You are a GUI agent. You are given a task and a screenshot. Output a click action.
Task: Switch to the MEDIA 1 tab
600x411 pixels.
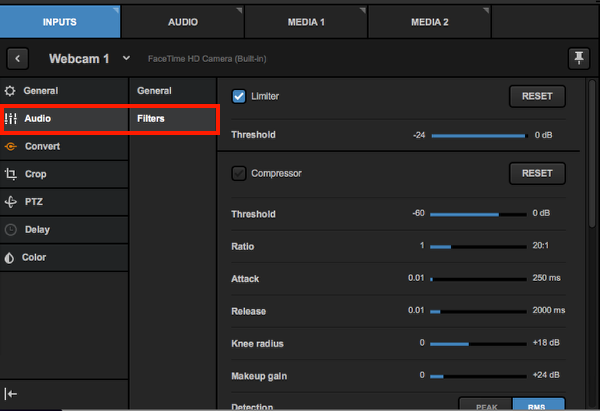[305, 21]
